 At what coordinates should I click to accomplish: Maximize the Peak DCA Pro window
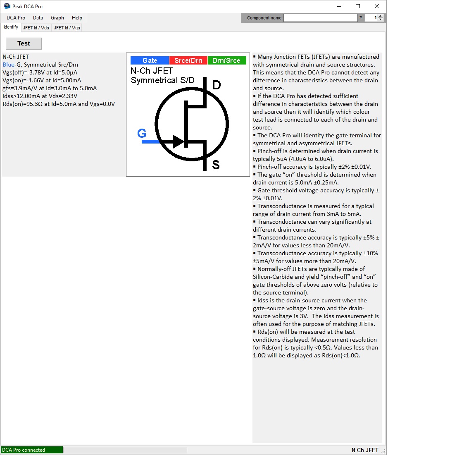[358, 6]
